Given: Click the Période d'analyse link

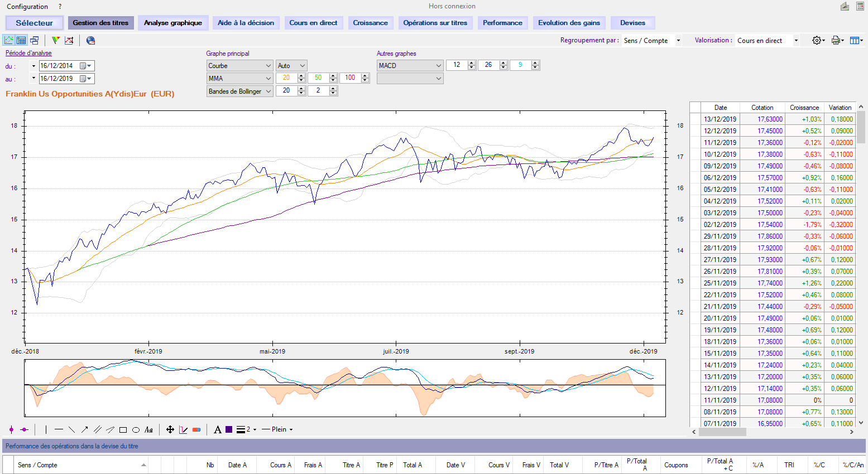Looking at the screenshot, I should [x=28, y=53].
